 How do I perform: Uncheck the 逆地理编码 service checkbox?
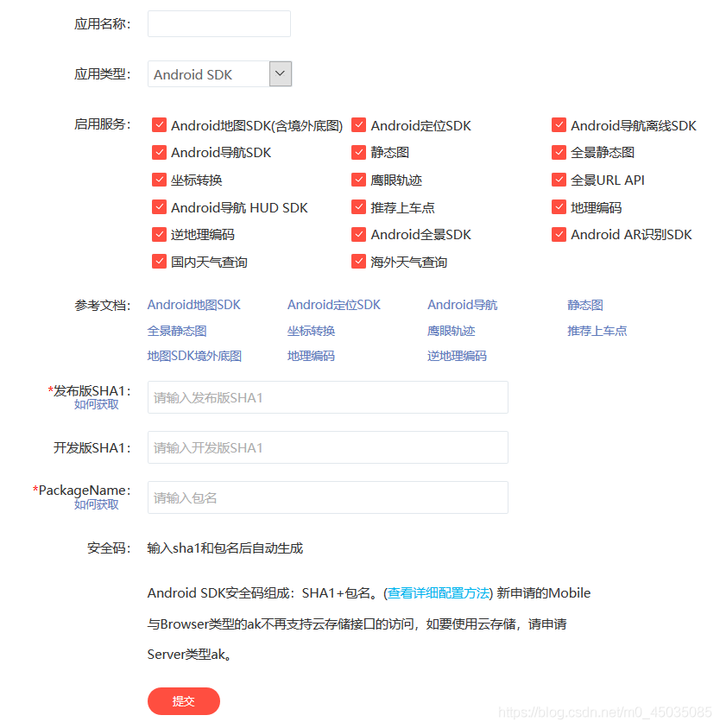(159, 235)
